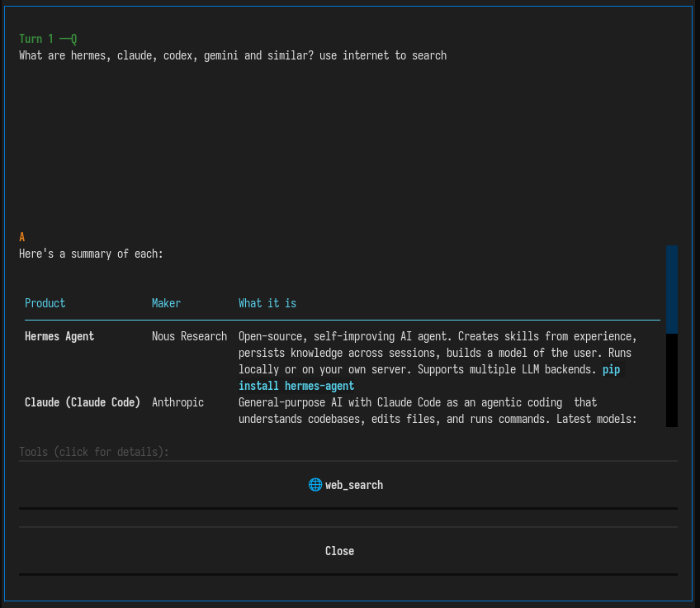Click the 'Tools (click for details):' label
This screenshot has height=608, width=700.
(x=94, y=452)
